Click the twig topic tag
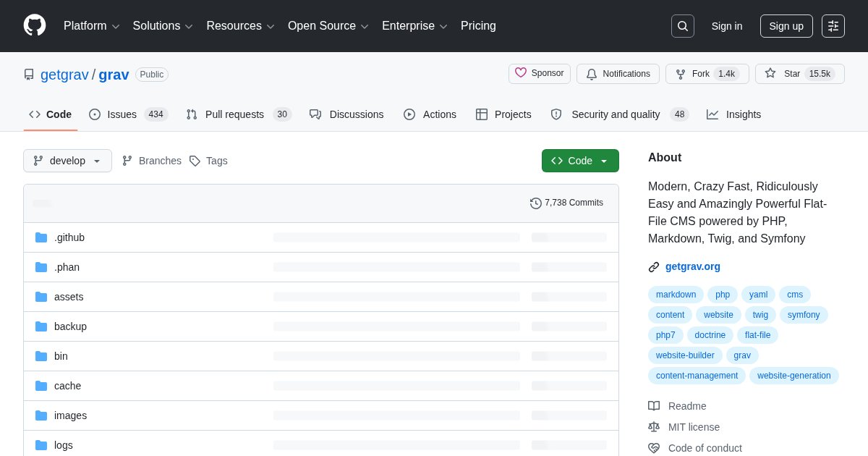This screenshot has height=456, width=868. (x=760, y=315)
